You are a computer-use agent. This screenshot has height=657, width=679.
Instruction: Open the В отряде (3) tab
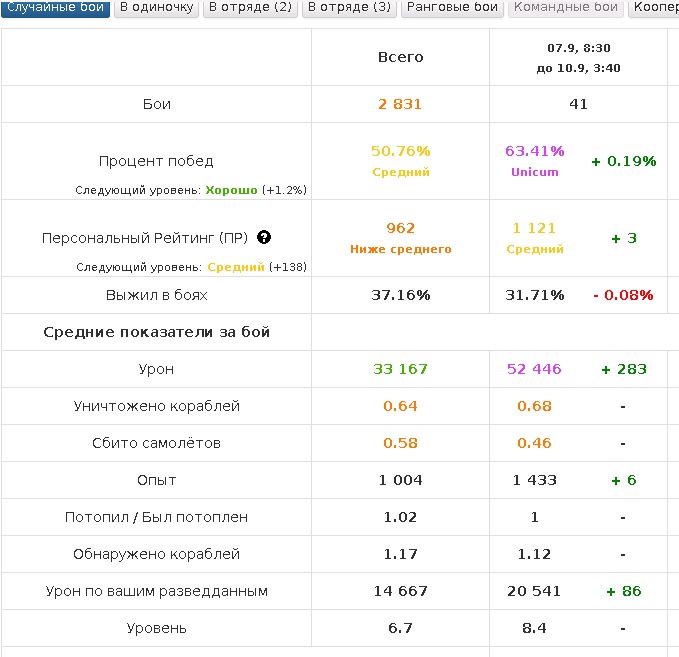(x=349, y=8)
